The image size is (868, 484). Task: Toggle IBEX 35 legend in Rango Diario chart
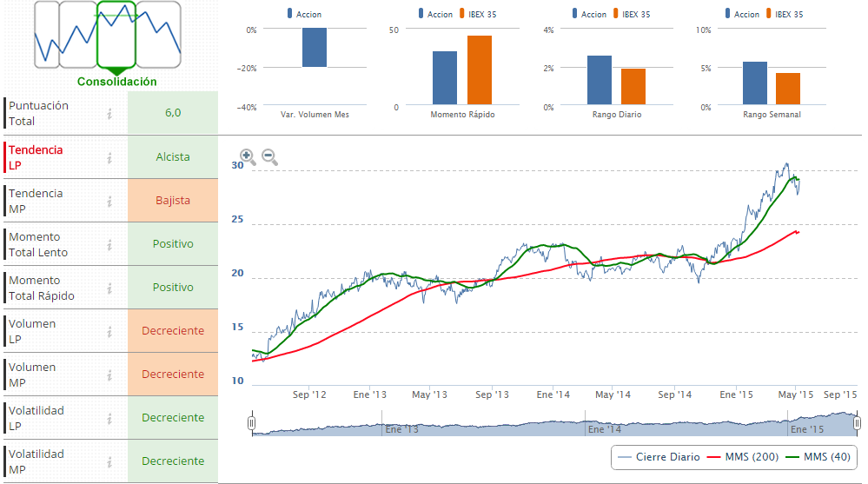[x=633, y=14]
